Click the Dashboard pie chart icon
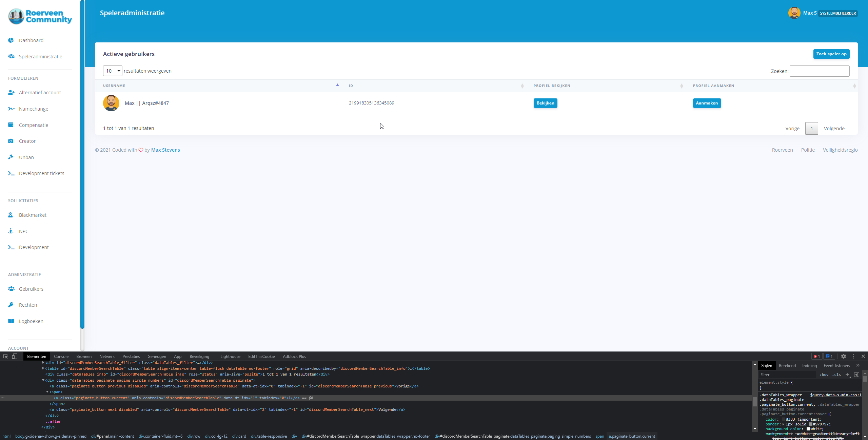868x440 pixels. click(11, 40)
